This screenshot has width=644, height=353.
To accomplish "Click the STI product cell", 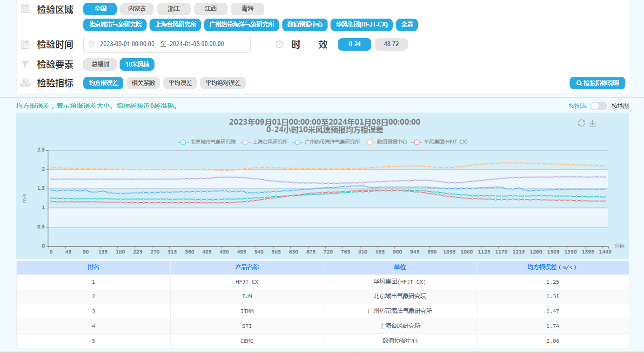I will [247, 326].
